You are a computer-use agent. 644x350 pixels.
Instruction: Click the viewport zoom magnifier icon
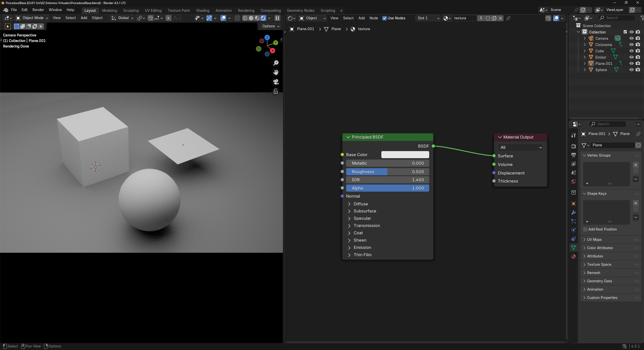(x=276, y=63)
